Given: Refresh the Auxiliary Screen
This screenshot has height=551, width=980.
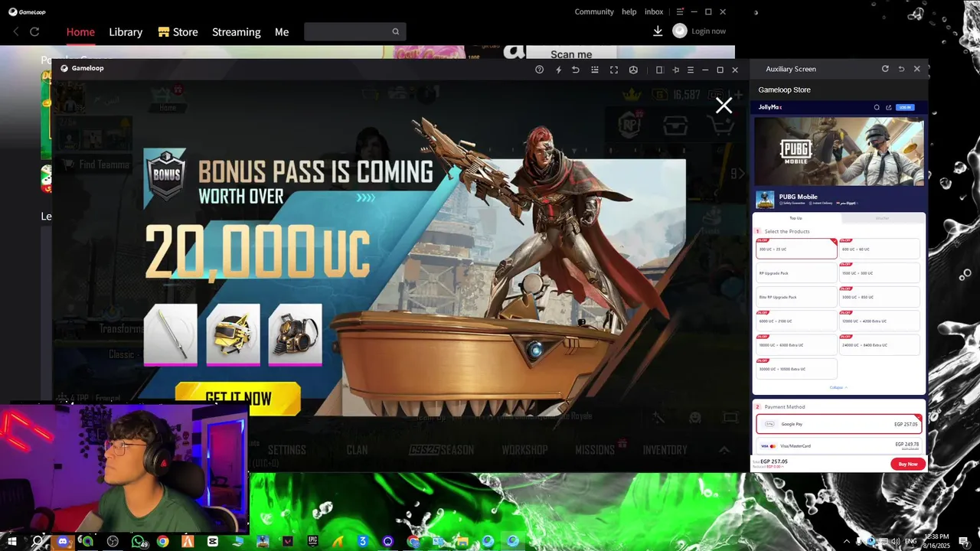Looking at the screenshot, I should [885, 69].
